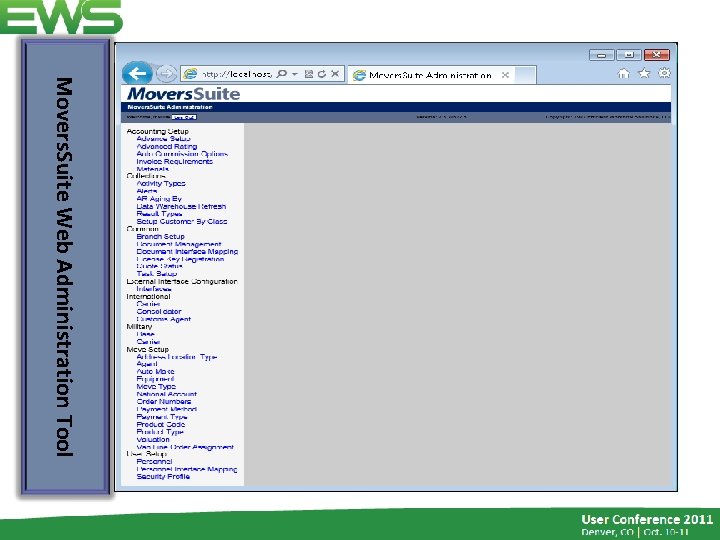Go back with the browser back arrow
The image size is (720, 540).
tap(137, 73)
